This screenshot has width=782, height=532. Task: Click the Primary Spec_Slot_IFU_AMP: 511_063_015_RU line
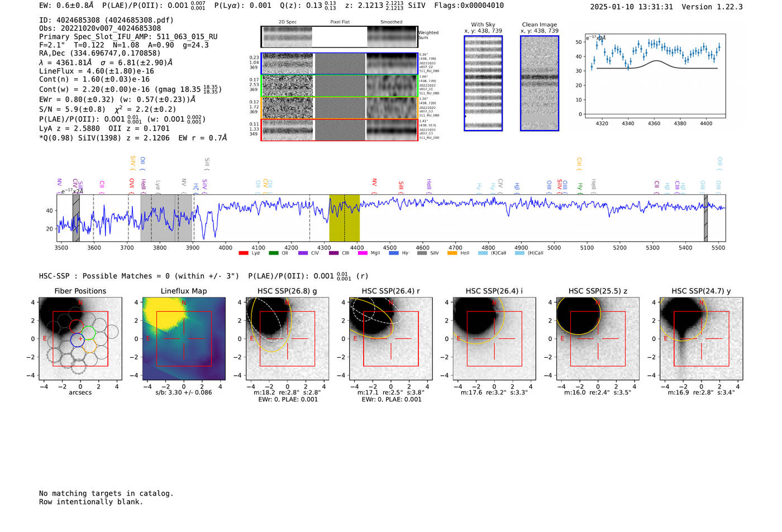pos(128,37)
